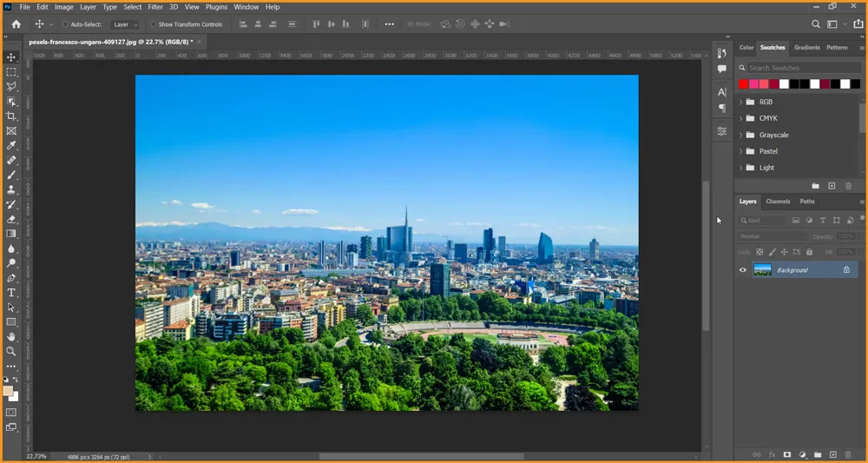Click the Home icon in options bar
The height and width of the screenshot is (463, 868).
pos(16,23)
